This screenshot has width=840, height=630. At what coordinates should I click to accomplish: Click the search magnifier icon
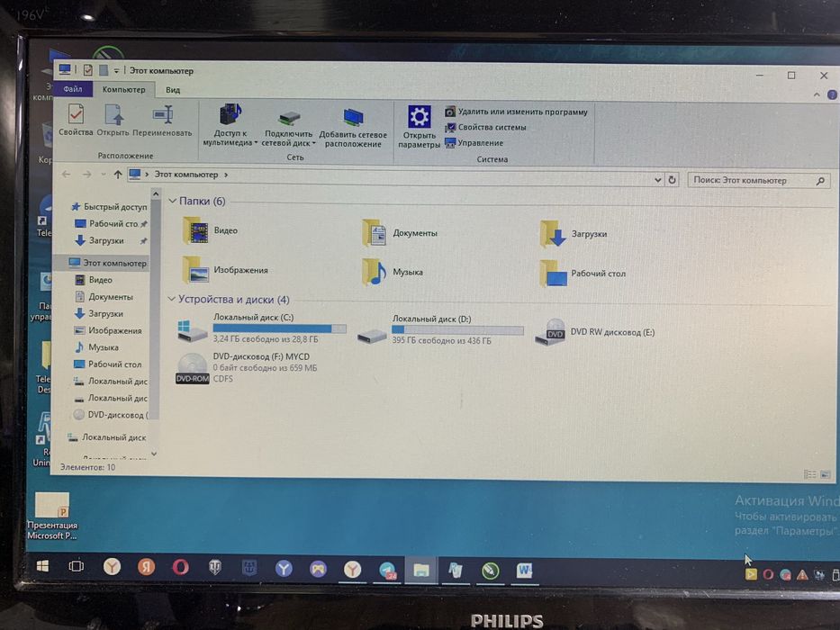pyautogui.click(x=820, y=181)
